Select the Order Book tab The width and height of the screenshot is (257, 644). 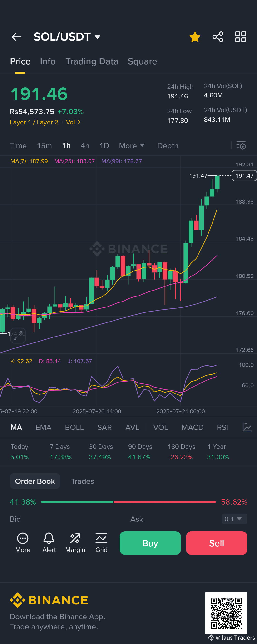pos(35,481)
